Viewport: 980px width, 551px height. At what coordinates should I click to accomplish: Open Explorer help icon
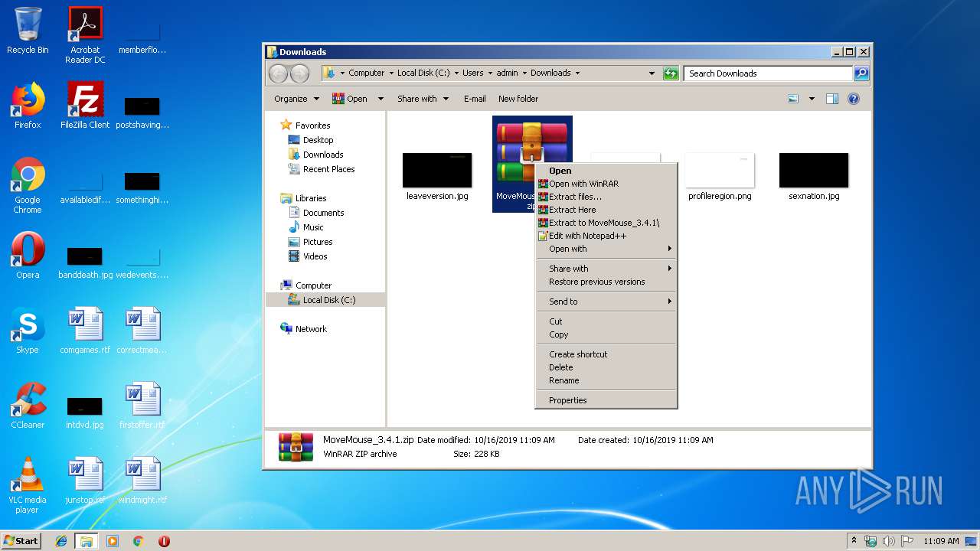click(854, 99)
